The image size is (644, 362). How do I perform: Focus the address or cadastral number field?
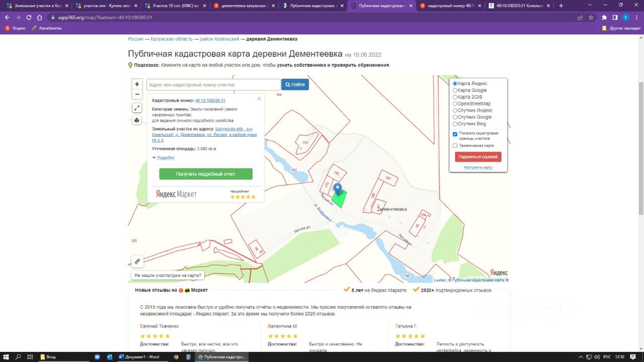coord(213,84)
